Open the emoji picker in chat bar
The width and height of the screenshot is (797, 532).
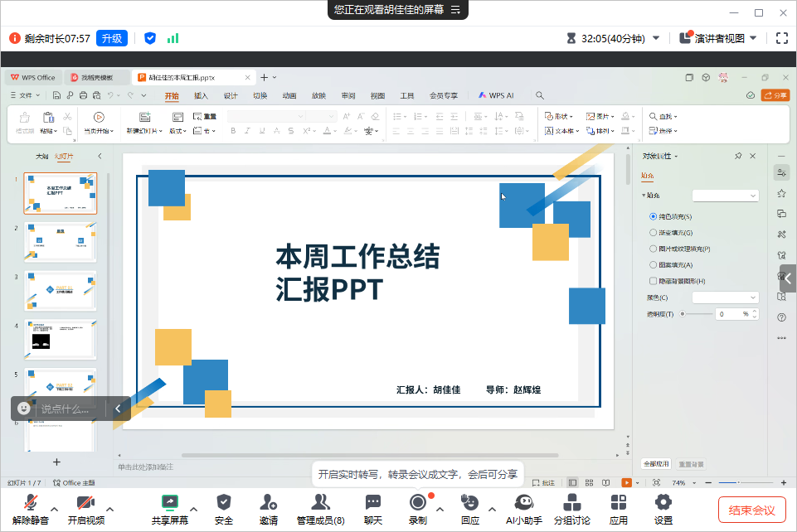(x=23, y=409)
